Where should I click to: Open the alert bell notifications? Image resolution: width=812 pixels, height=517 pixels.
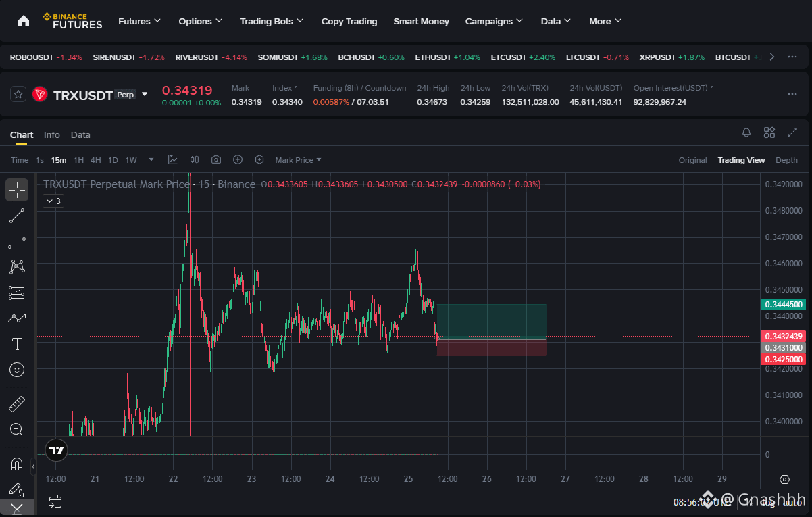pos(746,132)
